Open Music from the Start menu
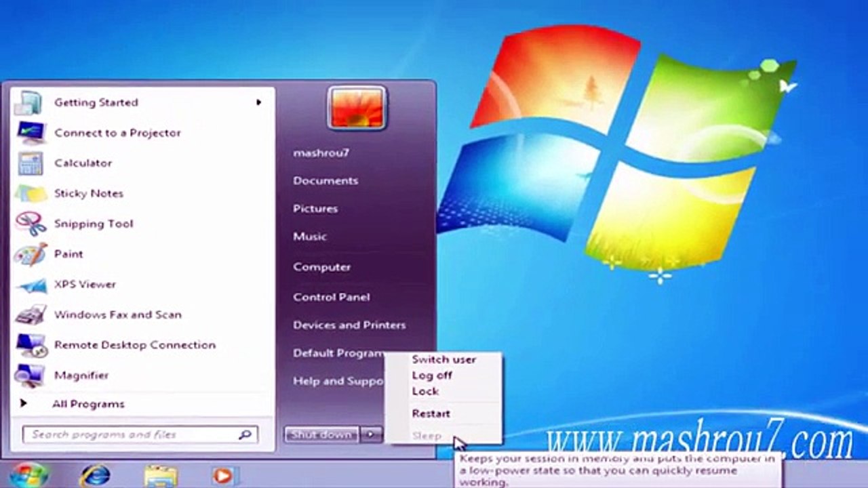 click(310, 237)
